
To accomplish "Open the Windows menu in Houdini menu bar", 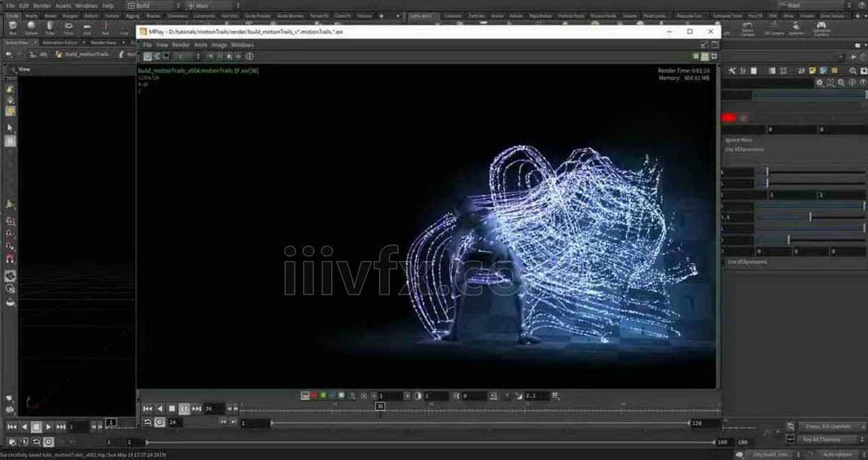I will [x=86, y=6].
